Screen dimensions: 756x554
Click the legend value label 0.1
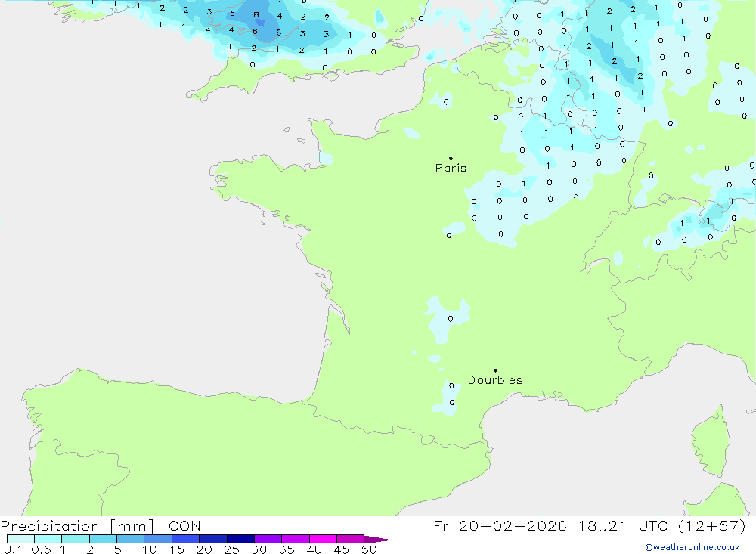13,549
